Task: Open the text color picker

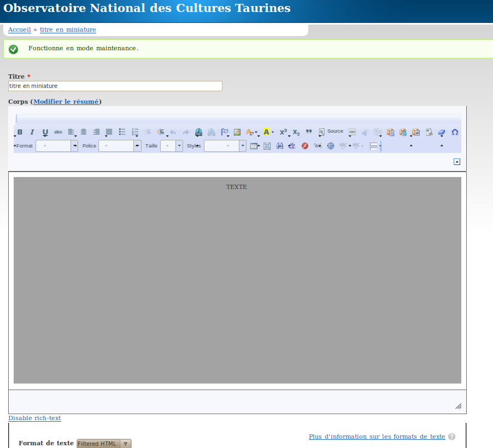Action: click(251, 132)
